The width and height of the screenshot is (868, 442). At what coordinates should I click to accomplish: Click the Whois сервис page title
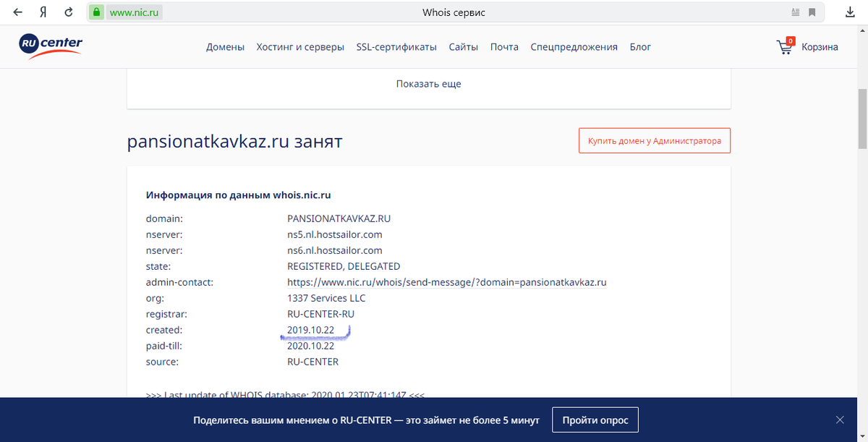click(x=452, y=12)
